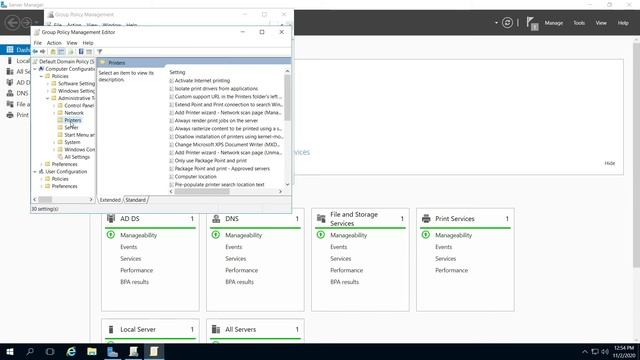This screenshot has width=640, height=360.
Task: Click the Server Manager back navigation arrow
Action: (x=12, y=22)
